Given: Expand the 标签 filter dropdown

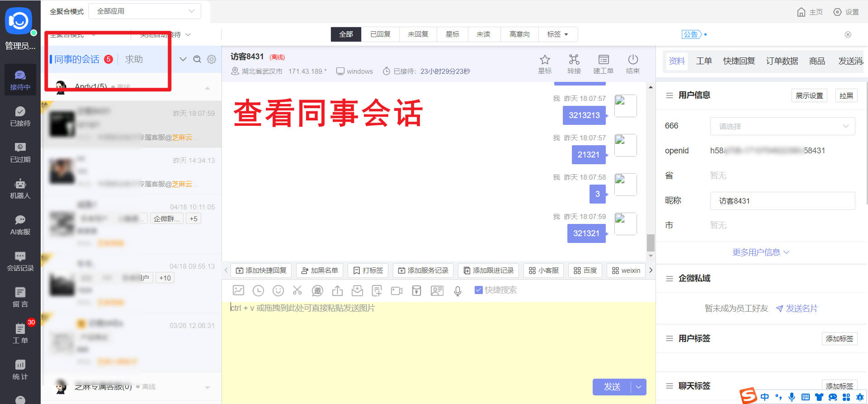Looking at the screenshot, I should click(x=557, y=34).
